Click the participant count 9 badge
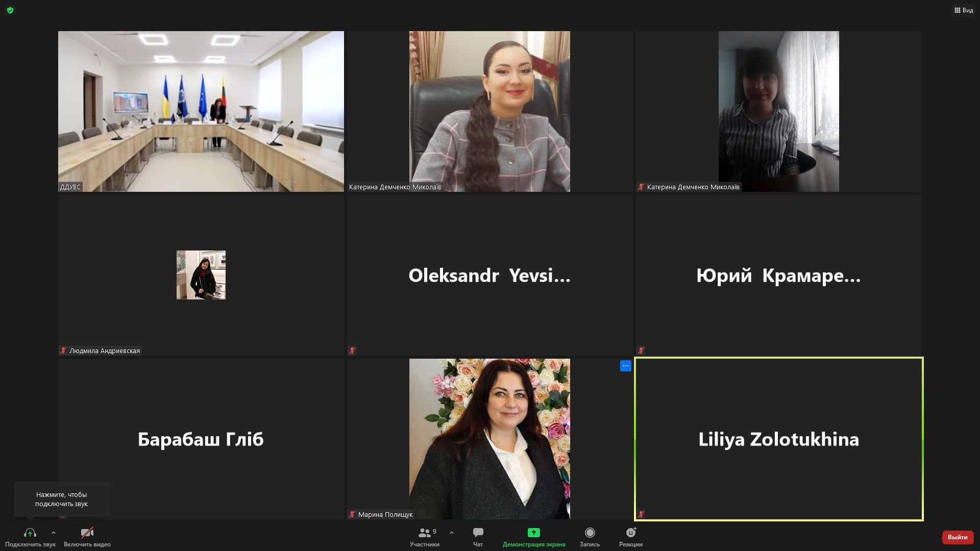Image resolution: width=980 pixels, height=551 pixels. pyautogui.click(x=434, y=532)
